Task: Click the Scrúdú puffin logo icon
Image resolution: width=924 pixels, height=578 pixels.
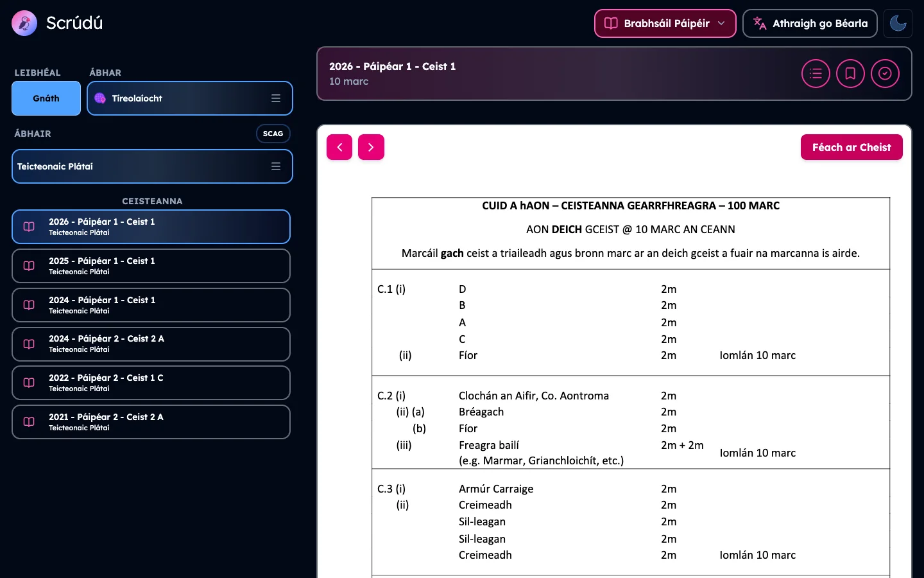Action: [24, 23]
